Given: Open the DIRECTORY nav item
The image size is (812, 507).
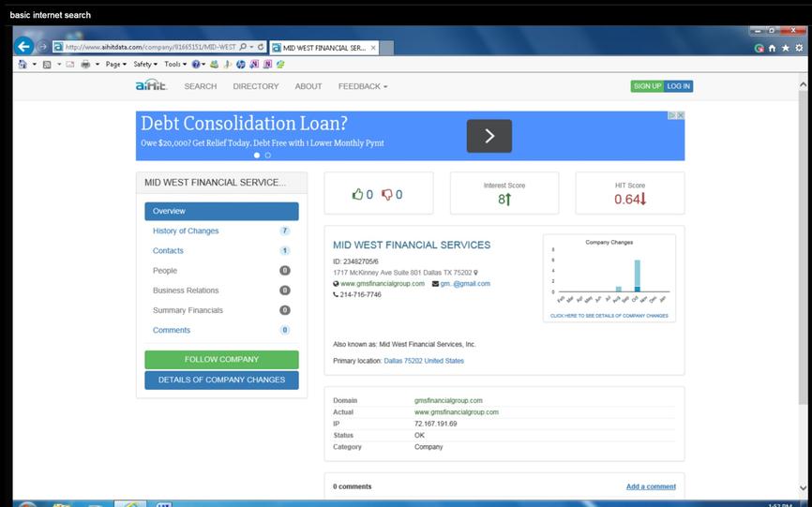Looking at the screenshot, I should (x=256, y=86).
